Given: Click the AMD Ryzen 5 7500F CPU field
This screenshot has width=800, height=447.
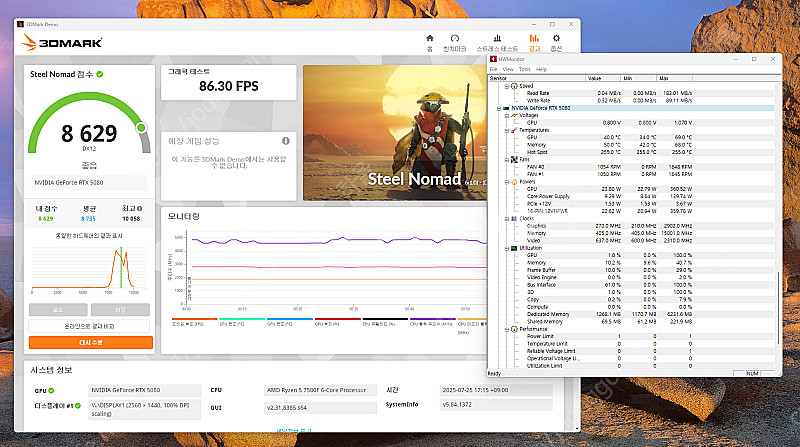Looking at the screenshot, I should point(320,390).
